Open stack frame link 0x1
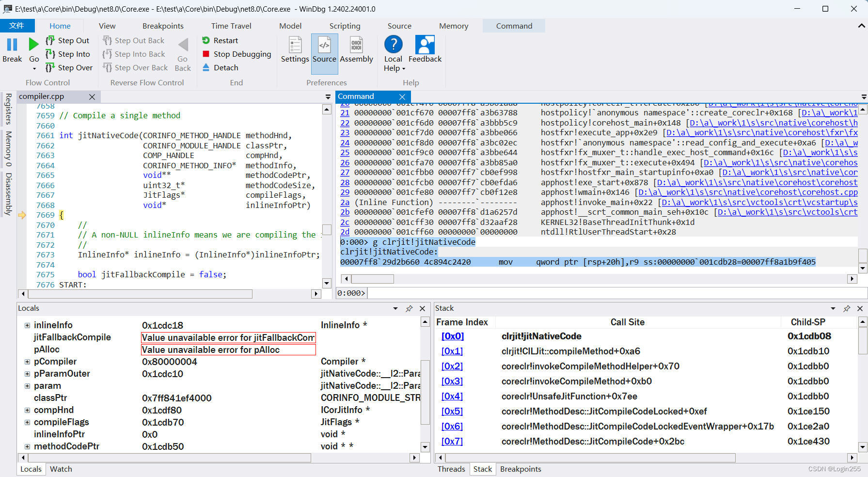The height and width of the screenshot is (477, 868). click(x=452, y=351)
